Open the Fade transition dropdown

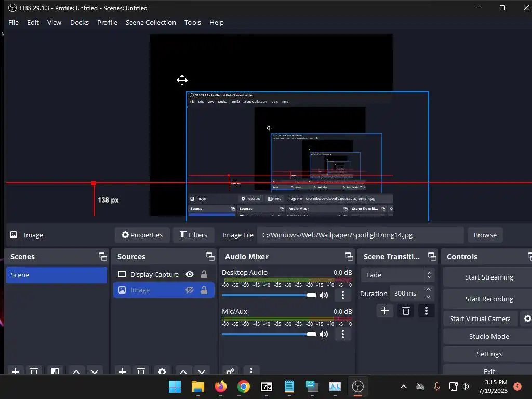tap(397, 275)
